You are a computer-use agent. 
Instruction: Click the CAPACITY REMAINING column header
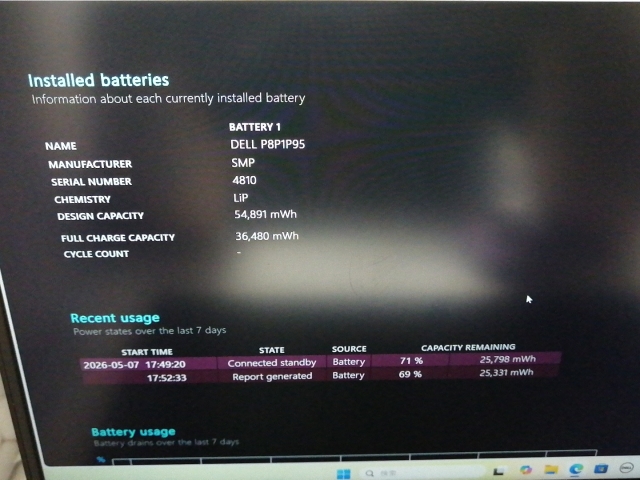pos(468,347)
